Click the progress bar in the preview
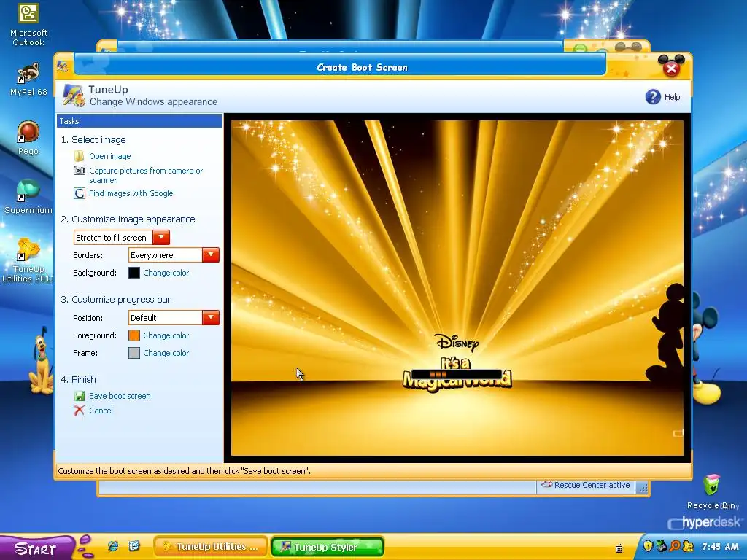 [457, 374]
